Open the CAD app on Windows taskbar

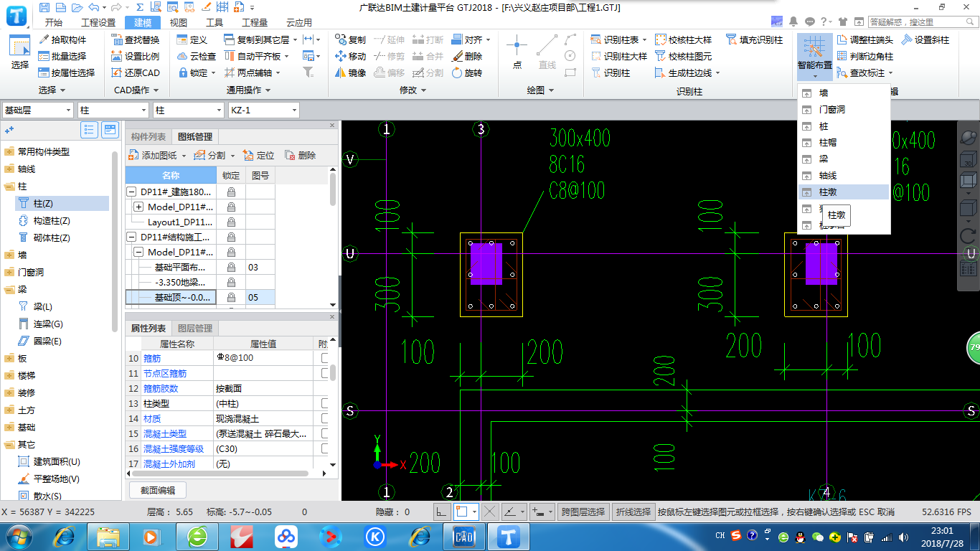pyautogui.click(x=463, y=536)
